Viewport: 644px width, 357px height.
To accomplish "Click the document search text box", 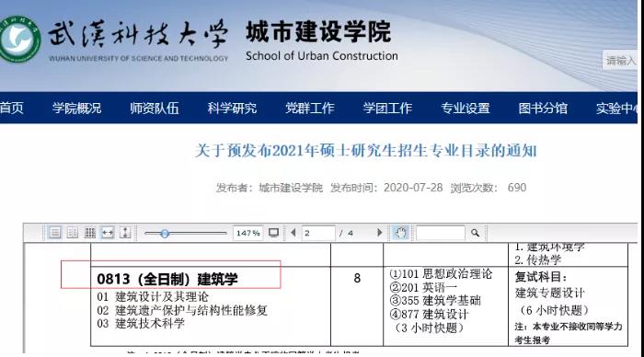I will 441,233.
